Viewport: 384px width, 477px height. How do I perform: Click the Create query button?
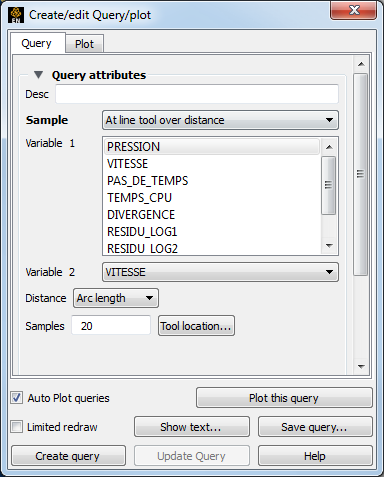click(68, 456)
